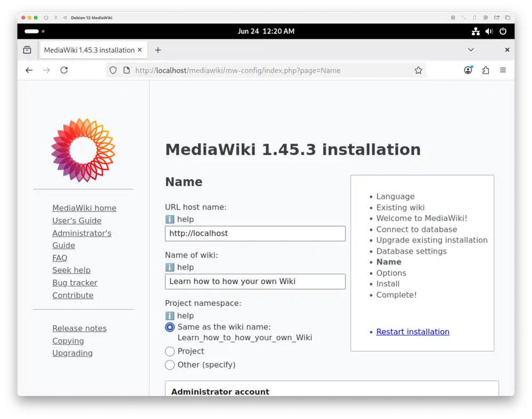Open the Firefox account icon
The height and width of the screenshot is (419, 532).
[468, 70]
